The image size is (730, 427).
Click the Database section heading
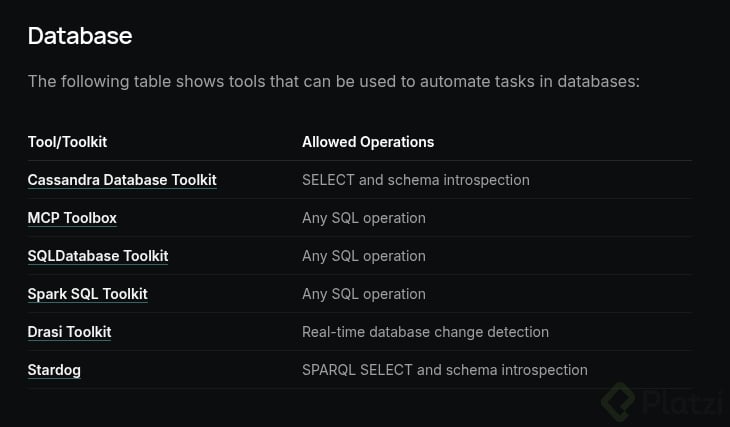[80, 36]
